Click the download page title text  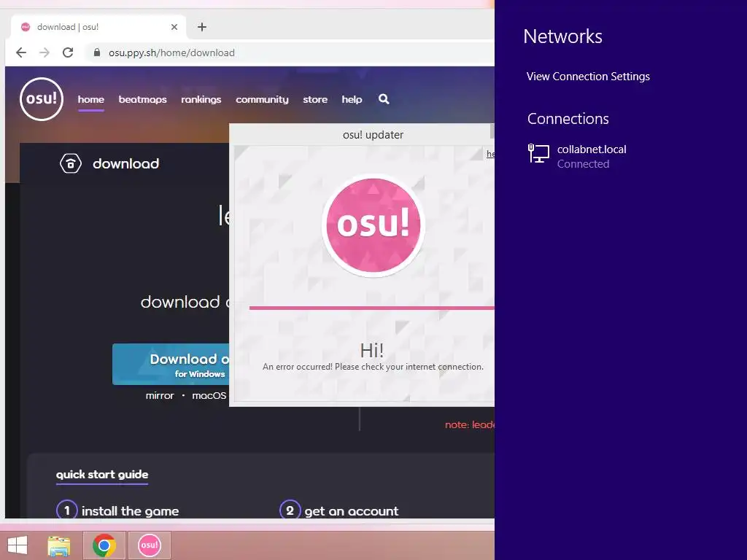click(x=125, y=164)
